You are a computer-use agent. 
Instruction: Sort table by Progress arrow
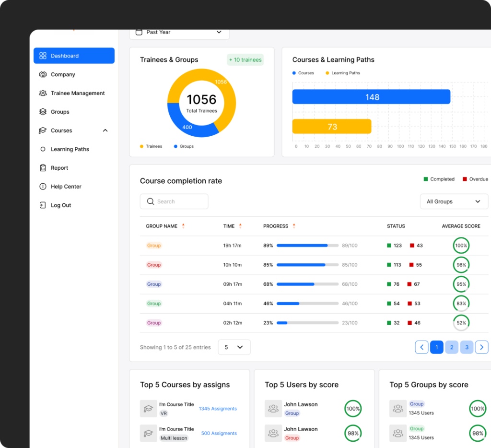click(294, 226)
